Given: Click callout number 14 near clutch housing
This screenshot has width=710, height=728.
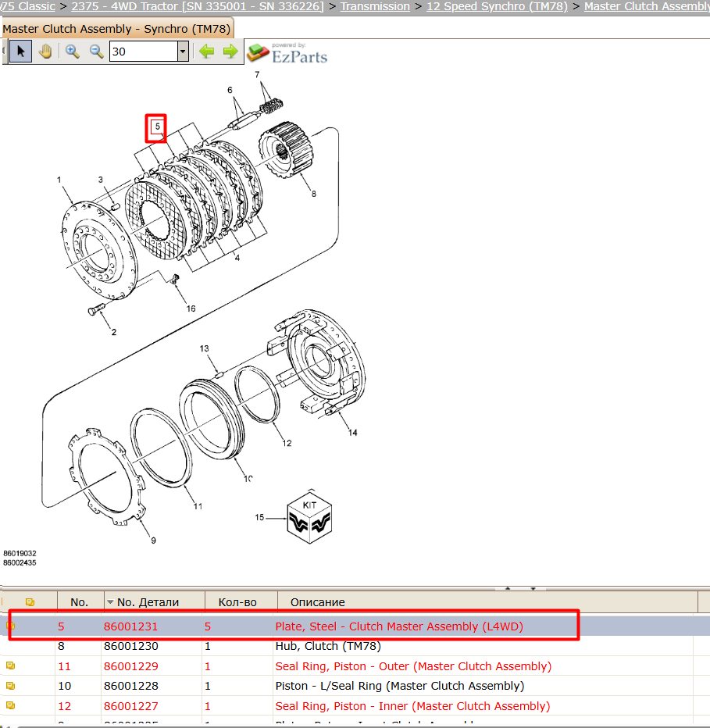Looking at the screenshot, I should click(x=353, y=433).
